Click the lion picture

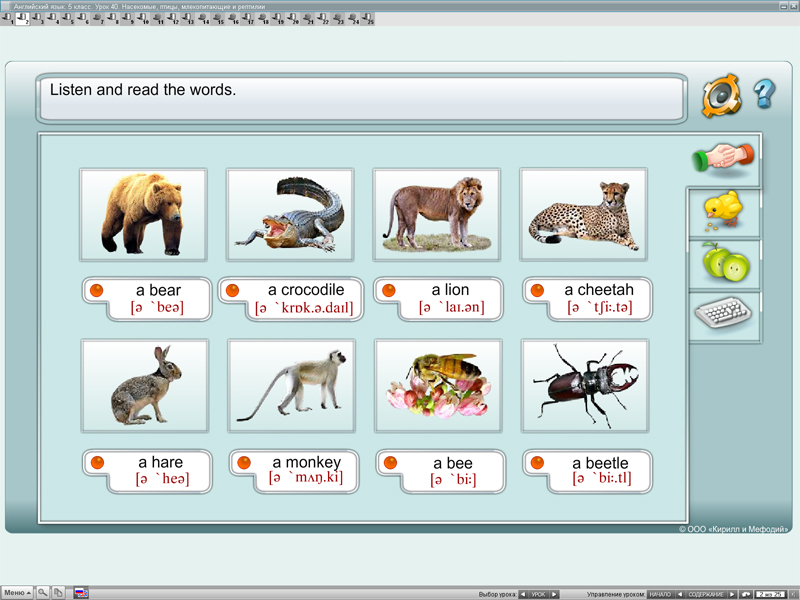(x=437, y=215)
